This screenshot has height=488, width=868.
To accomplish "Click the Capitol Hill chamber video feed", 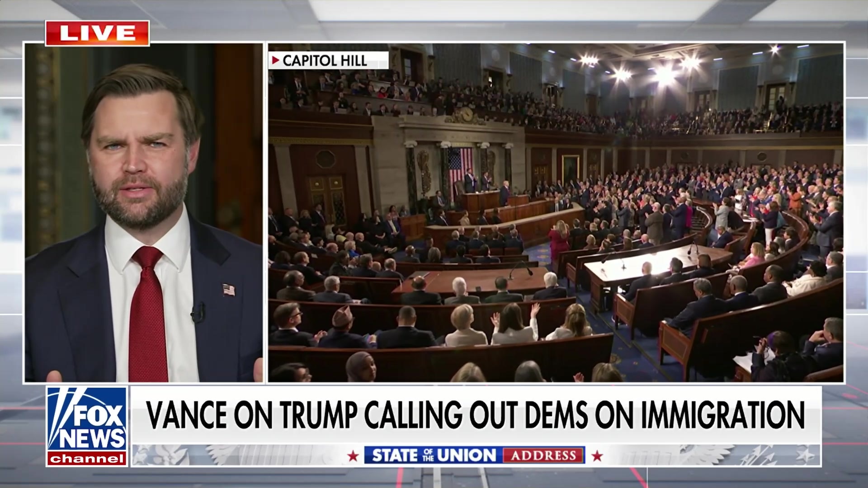I will click(556, 213).
